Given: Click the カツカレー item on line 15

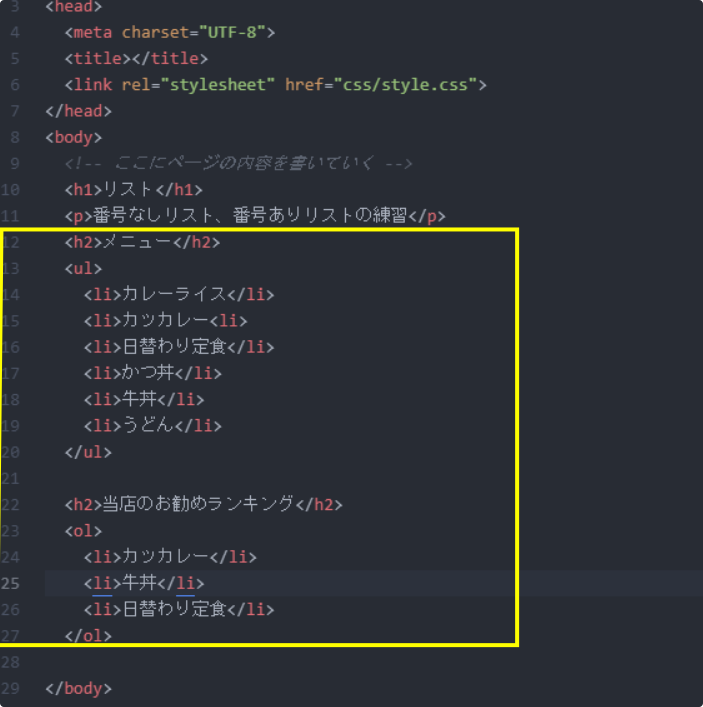Looking at the screenshot, I should [165, 321].
